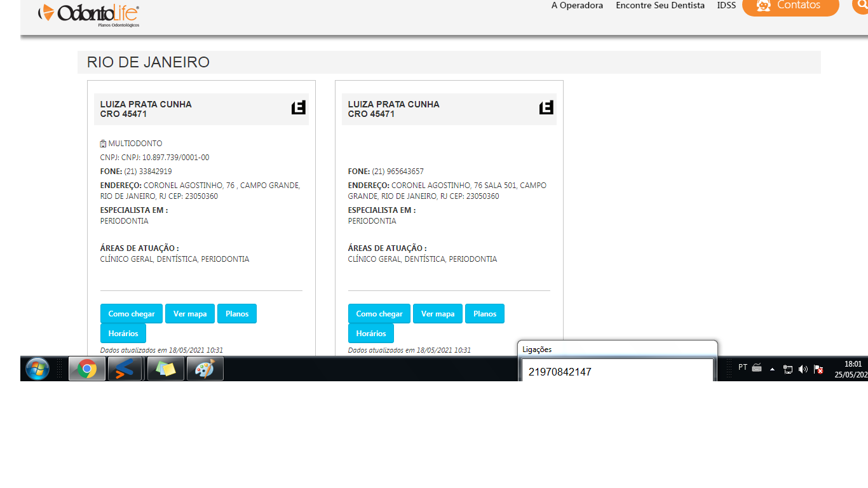This screenshot has width=868, height=488.
Task: Open Encontre Seu Dentista menu item
Action: click(x=660, y=5)
